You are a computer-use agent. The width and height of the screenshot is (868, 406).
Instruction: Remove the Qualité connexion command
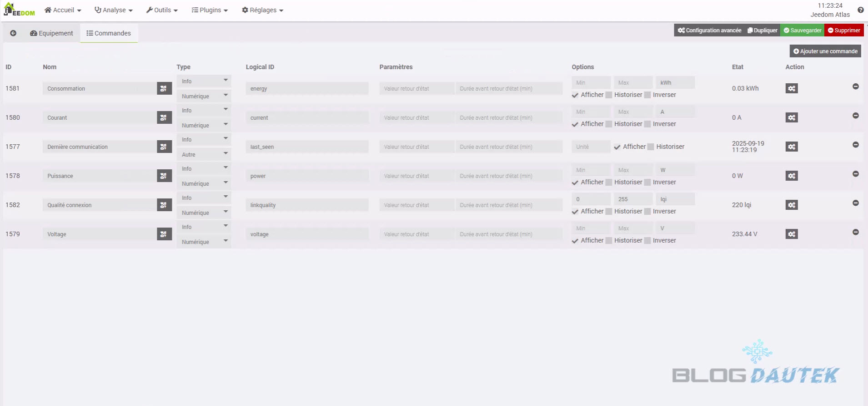[x=855, y=203]
